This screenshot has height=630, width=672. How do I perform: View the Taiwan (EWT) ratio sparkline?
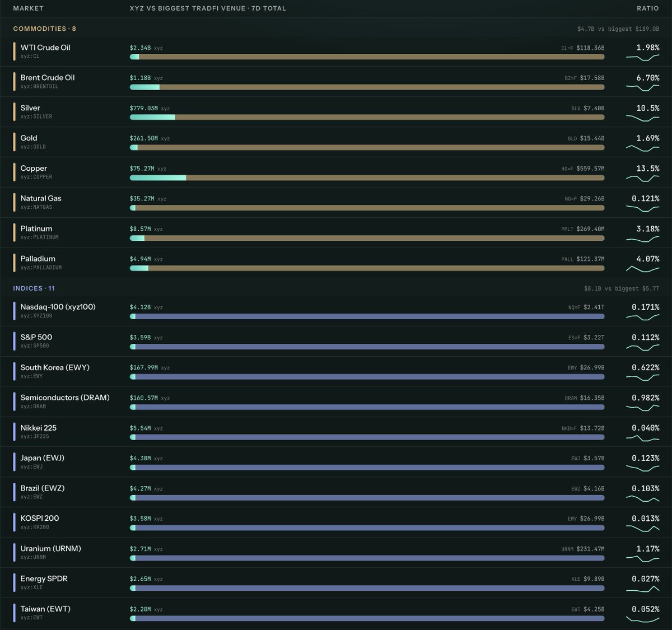point(643,620)
